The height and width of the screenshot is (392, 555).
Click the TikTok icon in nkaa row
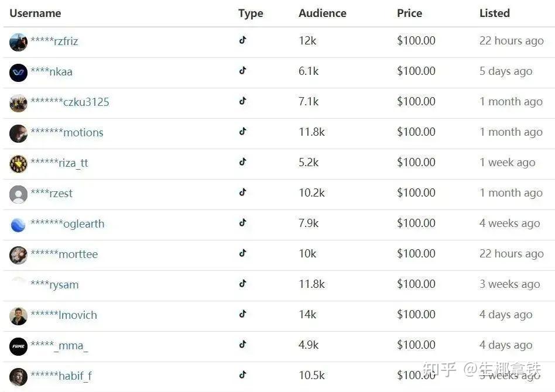pos(242,70)
